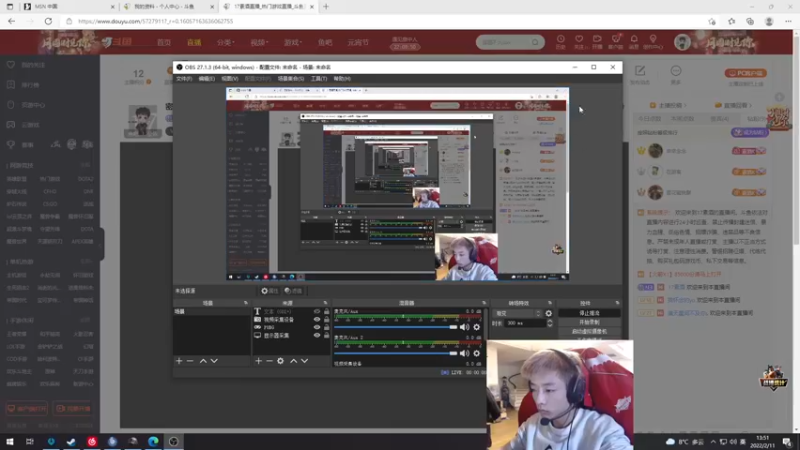This screenshot has height=450, width=800.
Task: Expand the Douyu games dropdown in header
Action: 293,42
